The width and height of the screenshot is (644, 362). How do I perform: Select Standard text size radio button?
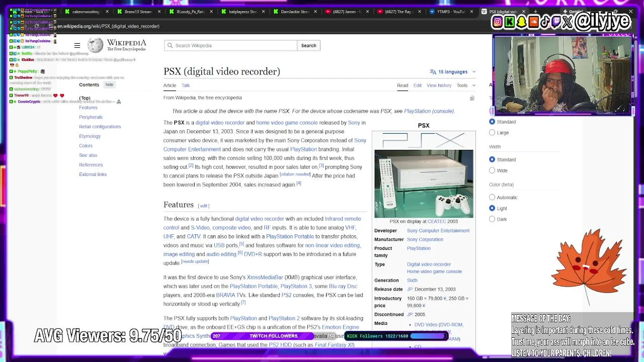(x=492, y=122)
